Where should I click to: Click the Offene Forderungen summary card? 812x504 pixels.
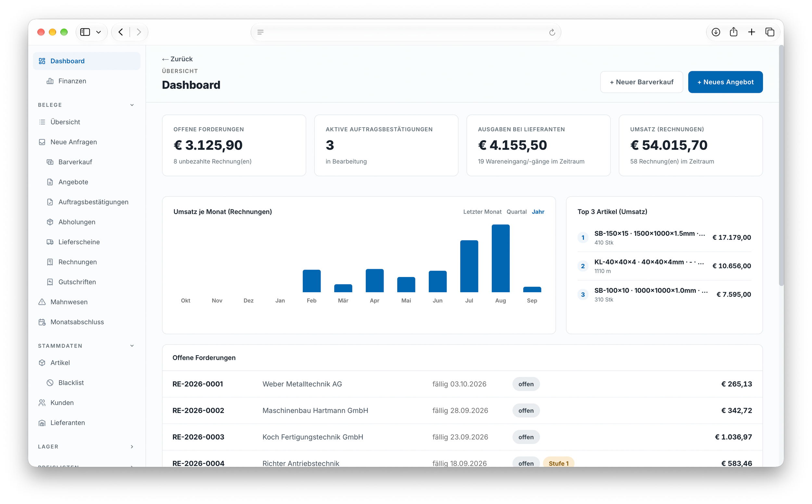pos(234,145)
